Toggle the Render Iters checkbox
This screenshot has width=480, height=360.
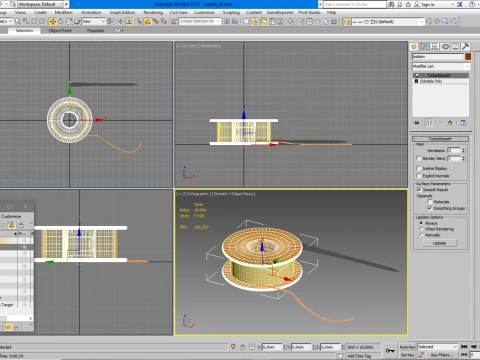pyautogui.click(x=419, y=158)
